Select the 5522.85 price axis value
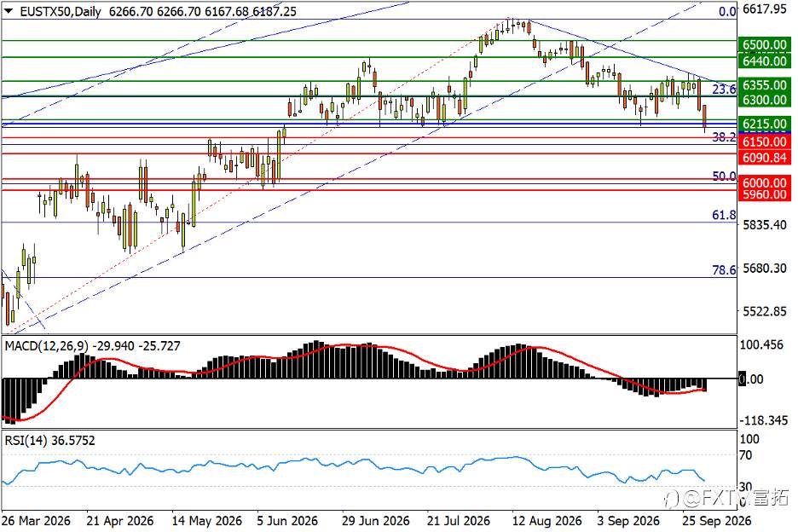The height and width of the screenshot is (532, 798). click(765, 311)
